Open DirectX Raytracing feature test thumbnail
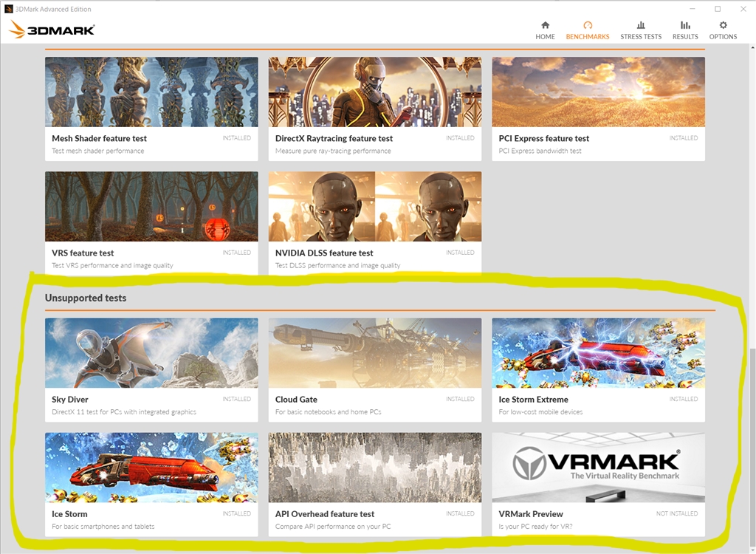 click(x=374, y=92)
